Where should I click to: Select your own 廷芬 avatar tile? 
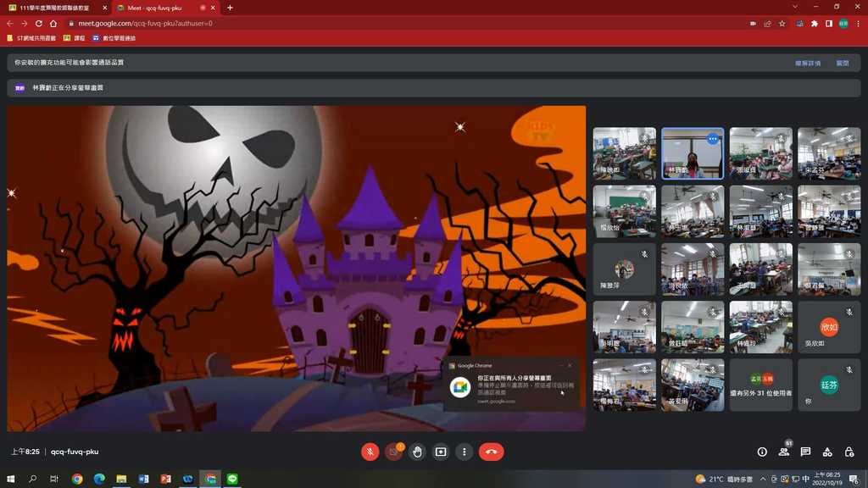(829, 385)
